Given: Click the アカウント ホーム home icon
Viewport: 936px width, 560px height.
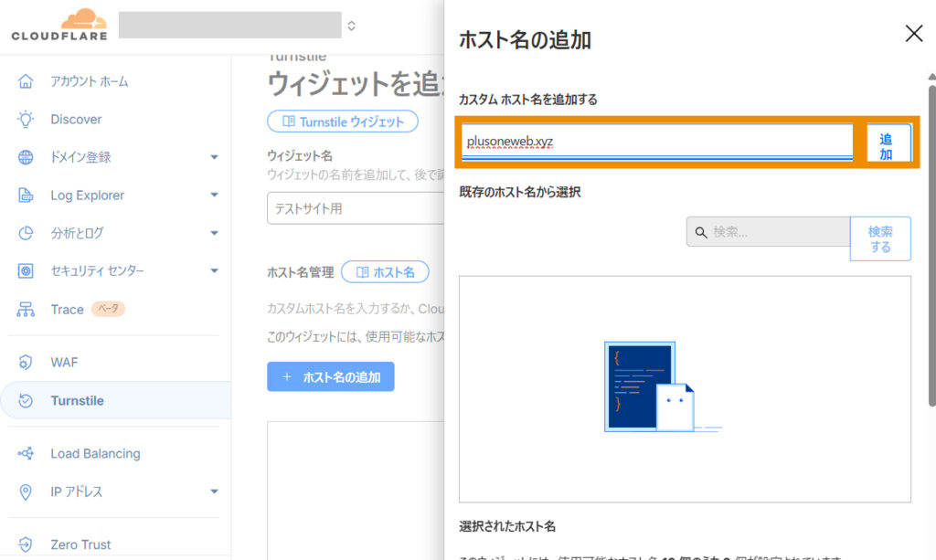Looking at the screenshot, I should pyautogui.click(x=26, y=81).
